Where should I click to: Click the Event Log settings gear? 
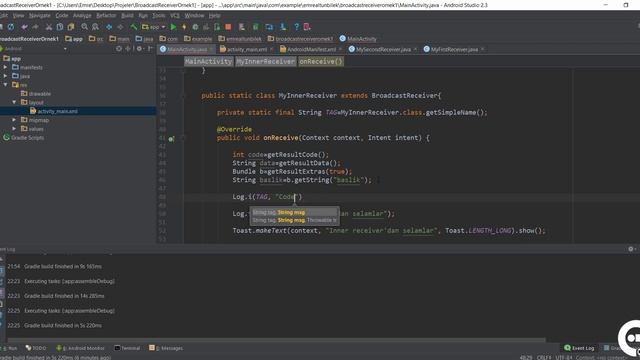(631, 249)
